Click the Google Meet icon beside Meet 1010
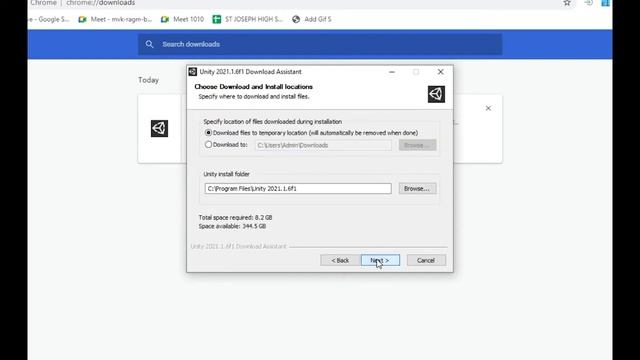Image resolution: width=640 pixels, height=360 pixels. (165, 19)
